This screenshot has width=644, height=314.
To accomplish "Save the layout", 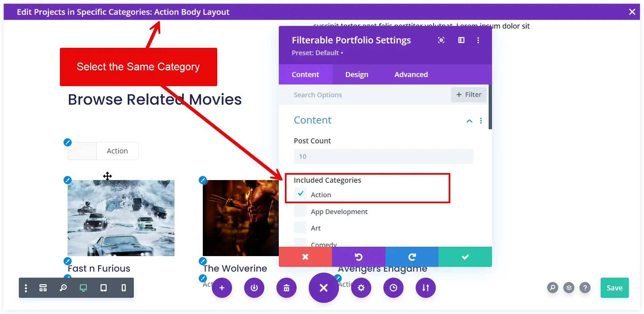I will pos(615,288).
